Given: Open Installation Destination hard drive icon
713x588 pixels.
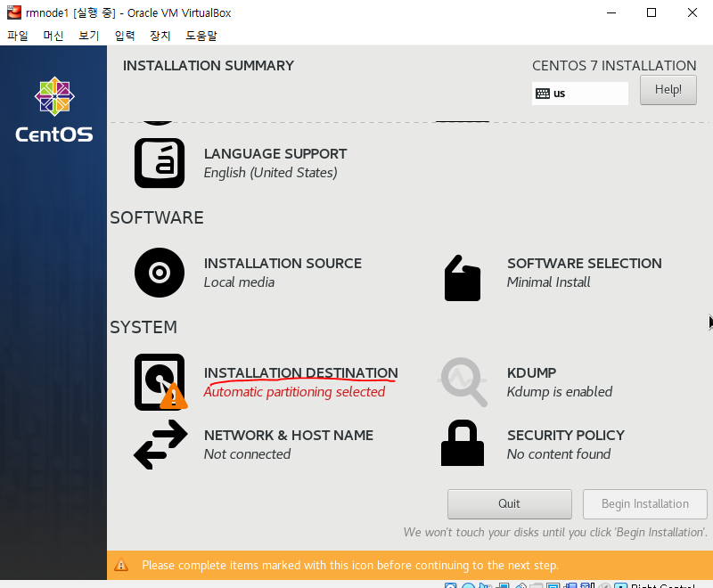Looking at the screenshot, I should [x=160, y=382].
